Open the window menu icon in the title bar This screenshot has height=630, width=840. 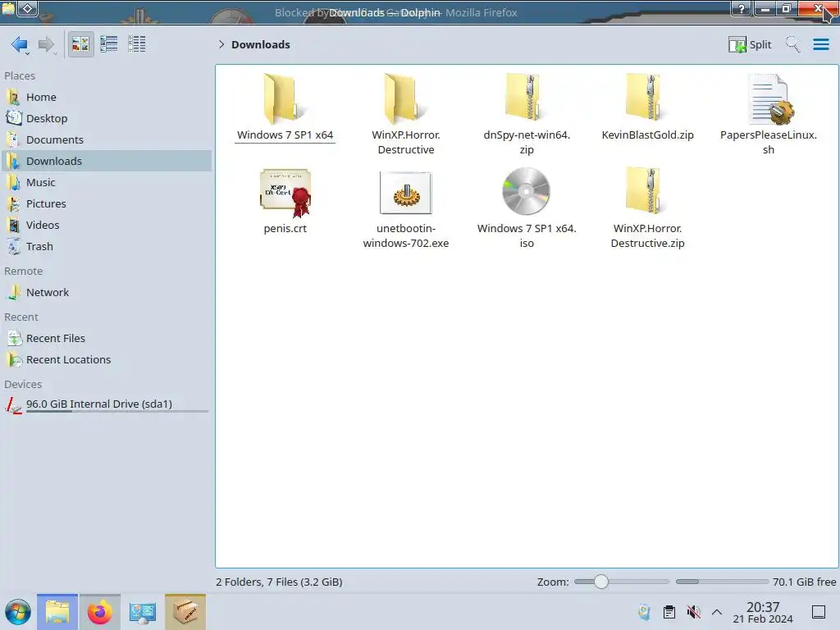pyautogui.click(x=8, y=8)
